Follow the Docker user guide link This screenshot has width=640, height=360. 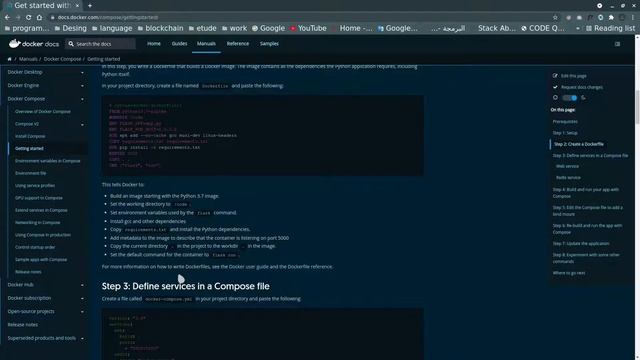249,267
